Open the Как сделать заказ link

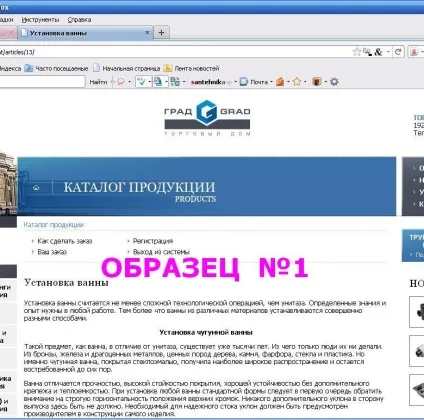[x=65, y=241]
